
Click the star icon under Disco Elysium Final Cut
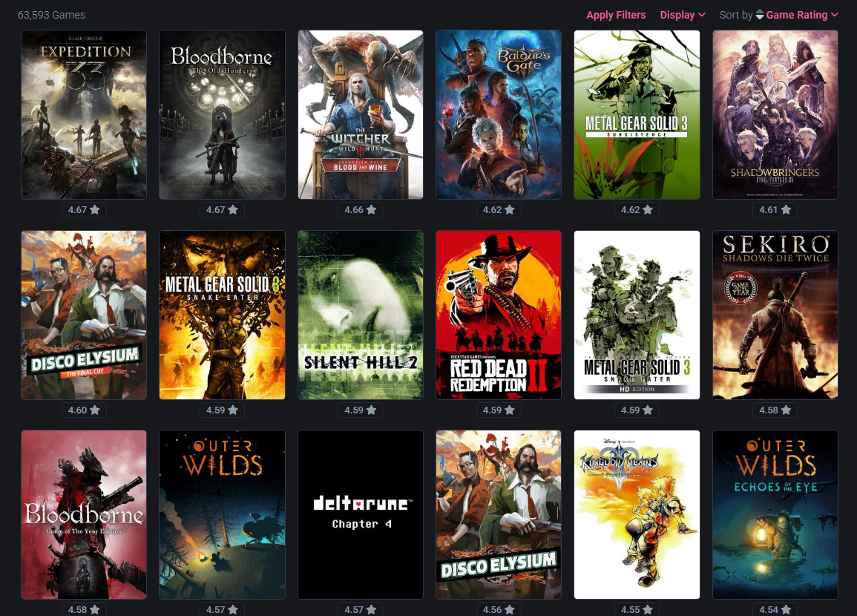coord(95,410)
